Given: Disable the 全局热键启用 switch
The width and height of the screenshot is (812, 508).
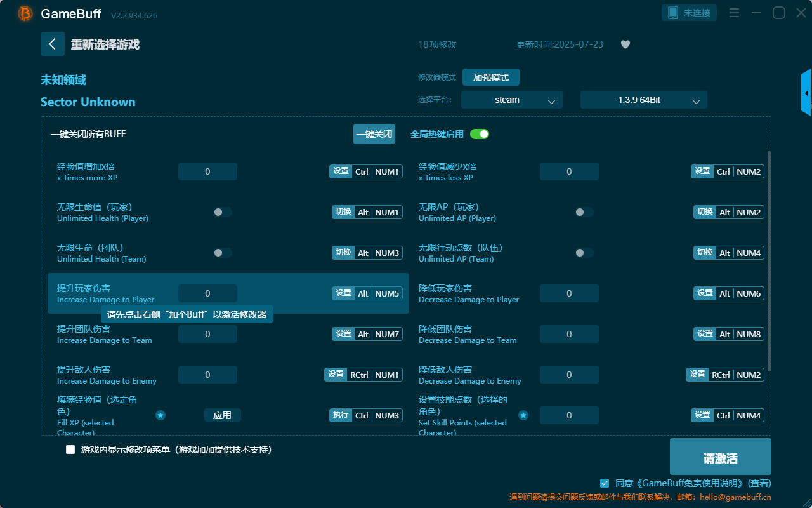Looking at the screenshot, I should 480,134.
